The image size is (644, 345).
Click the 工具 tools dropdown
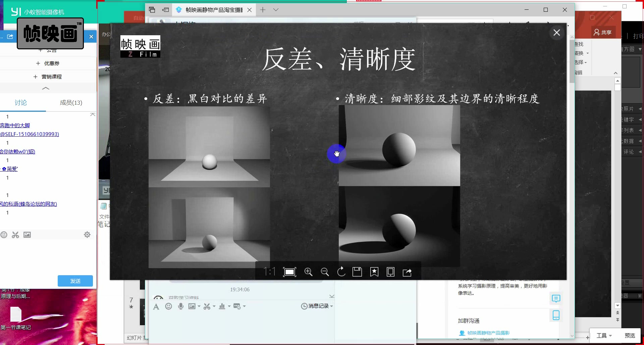[604, 336]
